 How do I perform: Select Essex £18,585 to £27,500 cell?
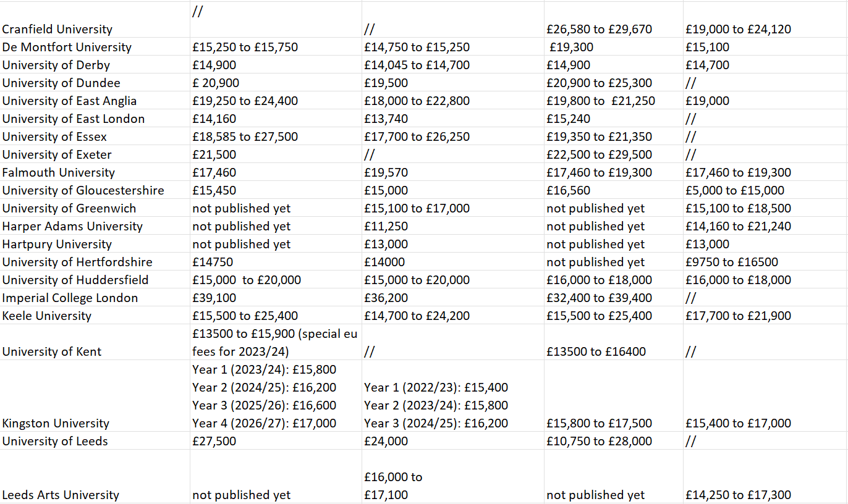[x=245, y=136]
